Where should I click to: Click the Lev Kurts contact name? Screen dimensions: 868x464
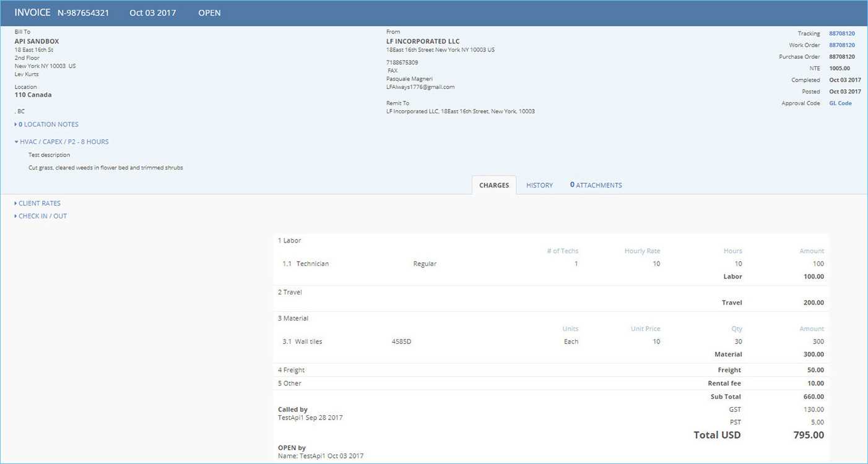(27, 74)
